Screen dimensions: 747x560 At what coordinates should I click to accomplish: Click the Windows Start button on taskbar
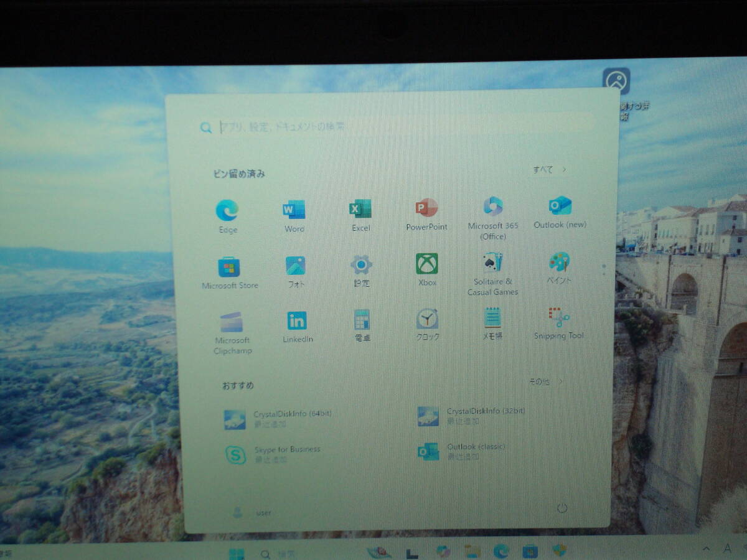[x=237, y=553]
